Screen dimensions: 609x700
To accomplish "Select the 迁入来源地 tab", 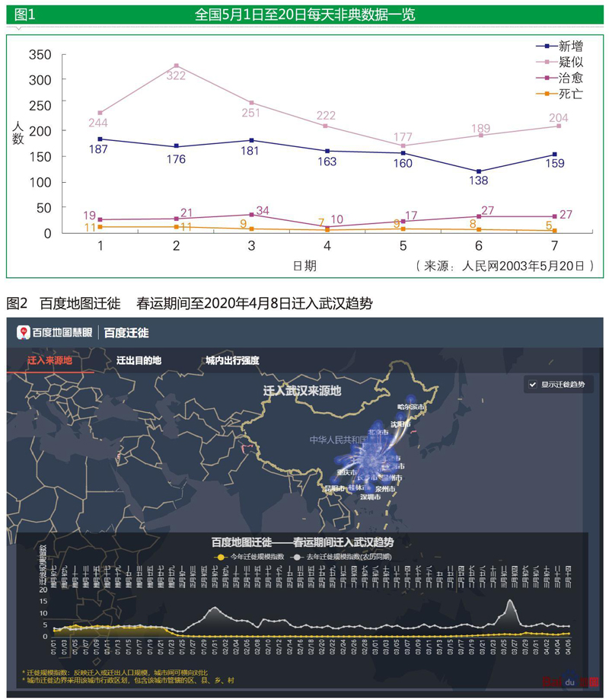I will click(49, 360).
